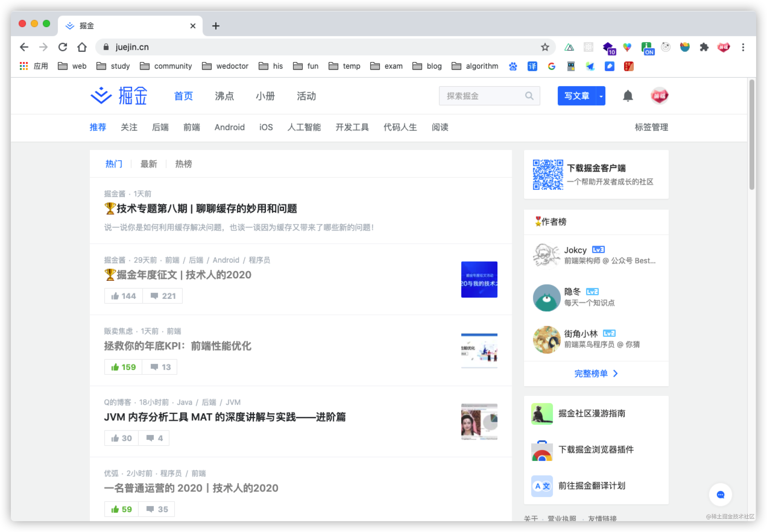The image size is (767, 532).
Task: Like the 掘金年度征文 article (144)
Action: point(123,296)
